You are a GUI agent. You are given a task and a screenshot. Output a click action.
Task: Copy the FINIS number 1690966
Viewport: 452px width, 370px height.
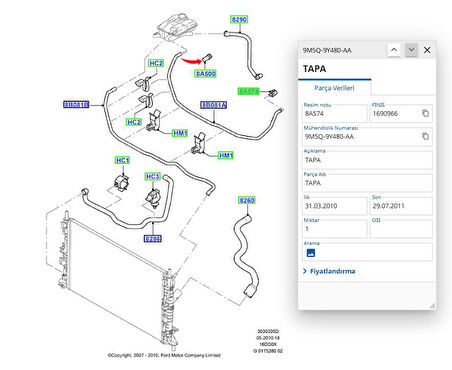[425, 113]
